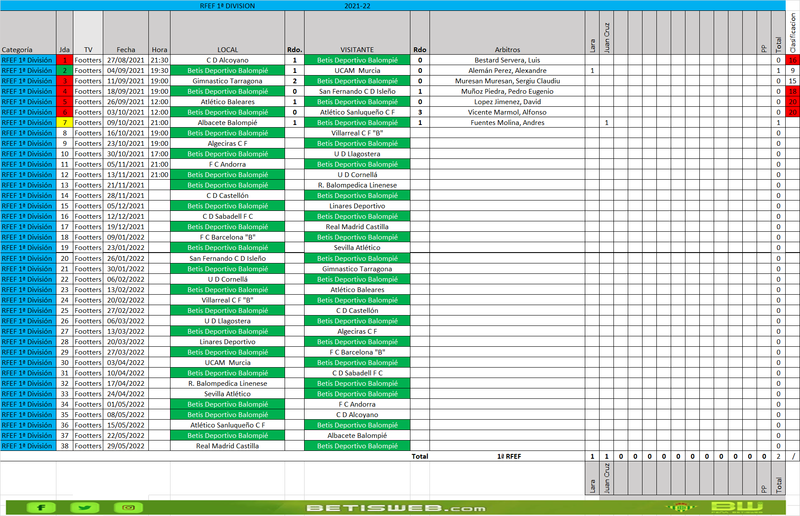
Task: Select Atlético Sanluqueño C F in 03/10/2021 row
Action: point(357,112)
